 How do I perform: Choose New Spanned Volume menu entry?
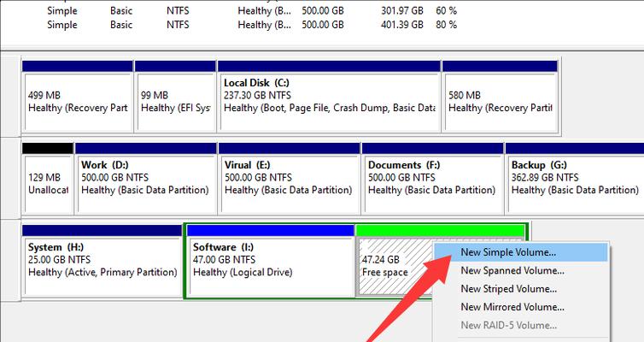click(x=521, y=270)
